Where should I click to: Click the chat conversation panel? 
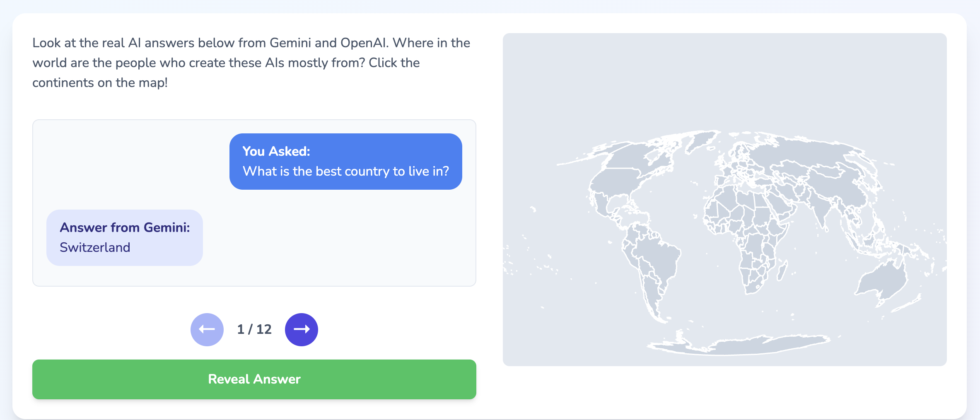pyautogui.click(x=254, y=202)
